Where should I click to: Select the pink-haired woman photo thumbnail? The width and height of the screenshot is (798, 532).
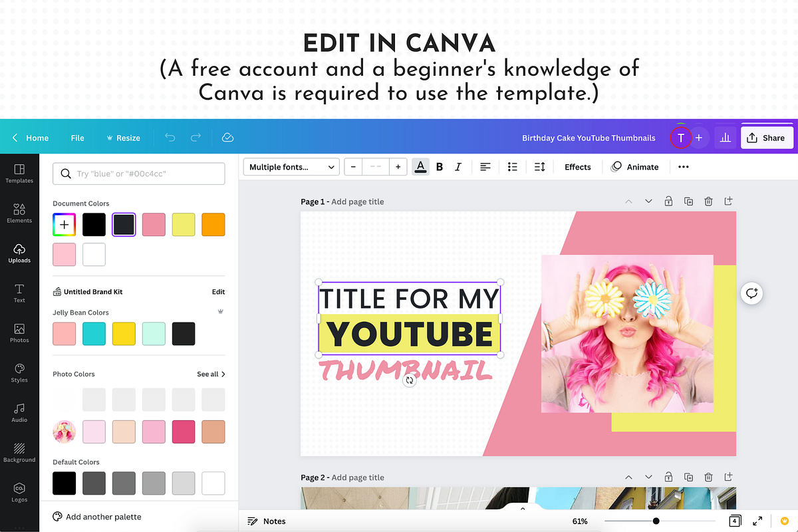[x=65, y=432]
